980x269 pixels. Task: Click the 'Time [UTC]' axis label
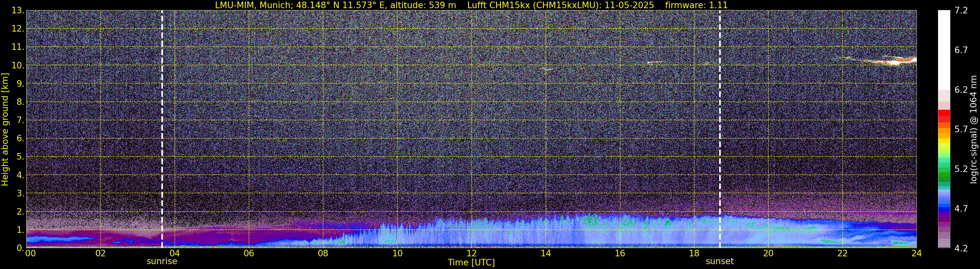pyautogui.click(x=471, y=262)
